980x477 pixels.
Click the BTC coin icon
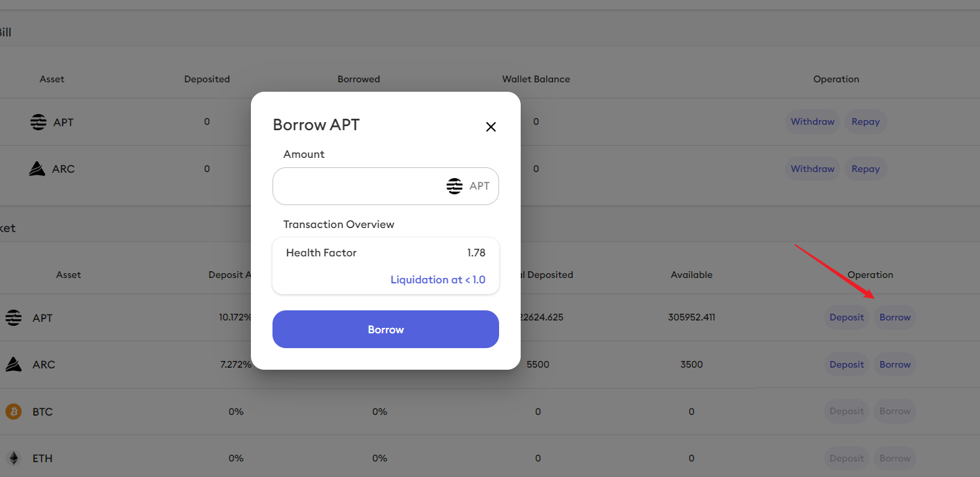point(13,412)
